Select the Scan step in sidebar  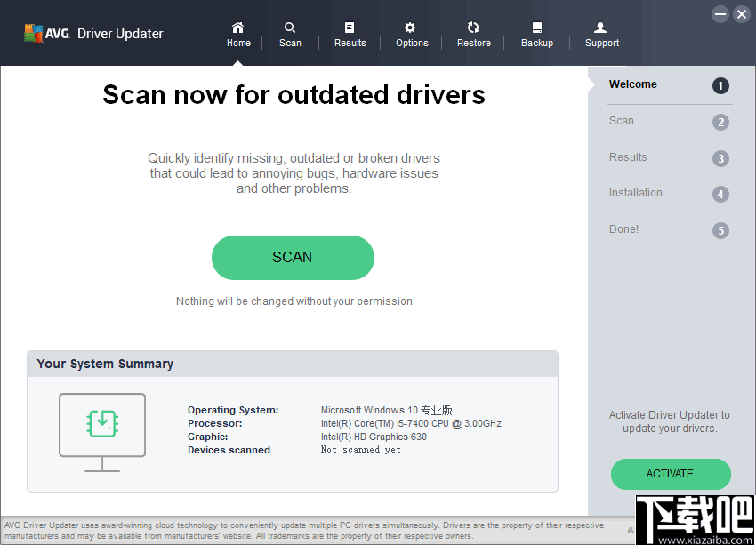click(621, 121)
